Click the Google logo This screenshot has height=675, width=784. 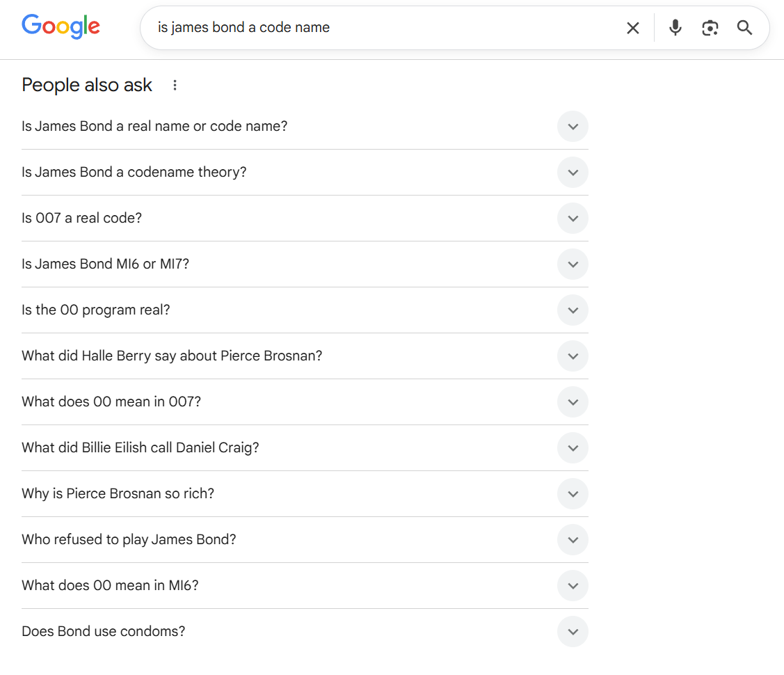[61, 26]
